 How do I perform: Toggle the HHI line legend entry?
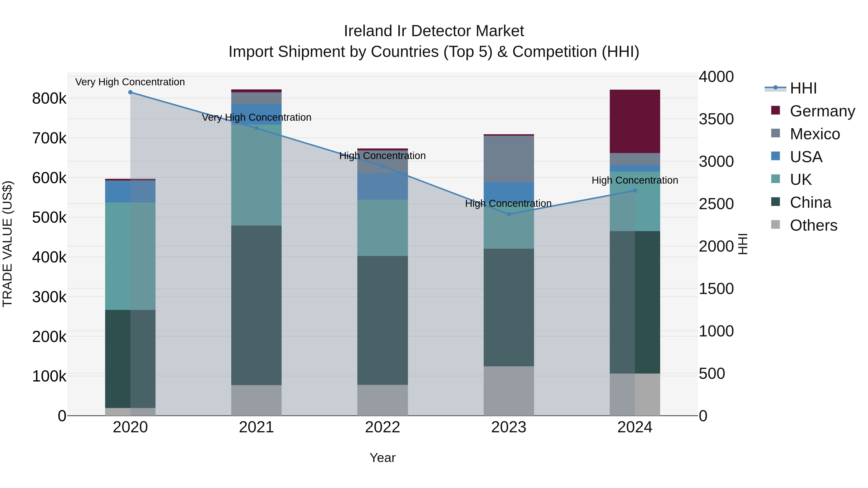791,88
